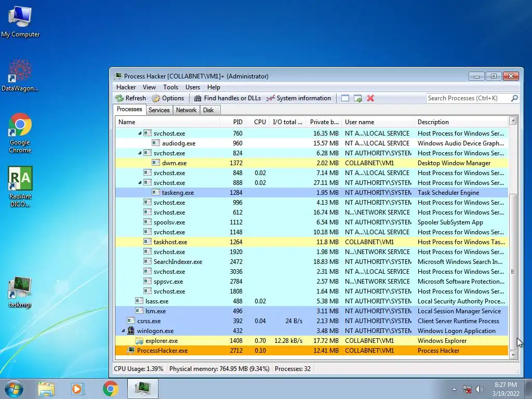
Task: Collapse svchost.exe with PID 760
Action: click(x=140, y=134)
